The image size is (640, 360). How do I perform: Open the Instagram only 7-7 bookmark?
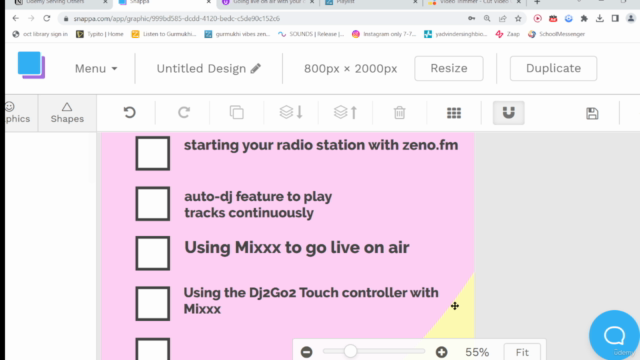tap(384, 34)
